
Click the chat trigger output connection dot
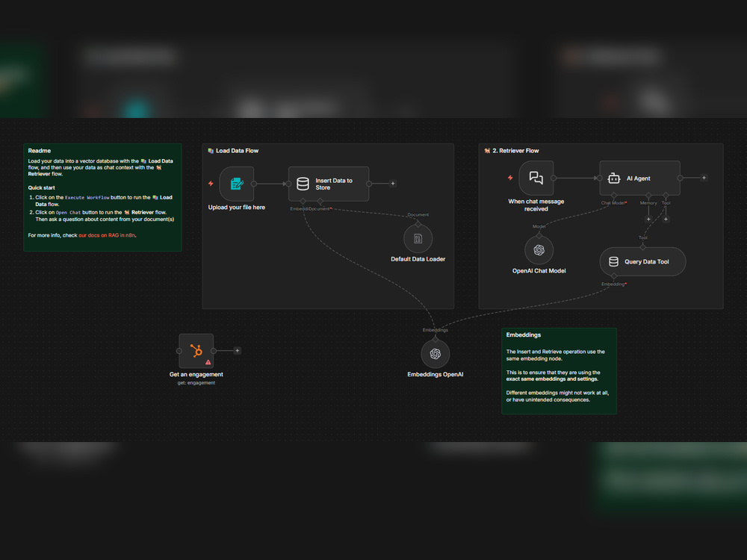click(554, 178)
